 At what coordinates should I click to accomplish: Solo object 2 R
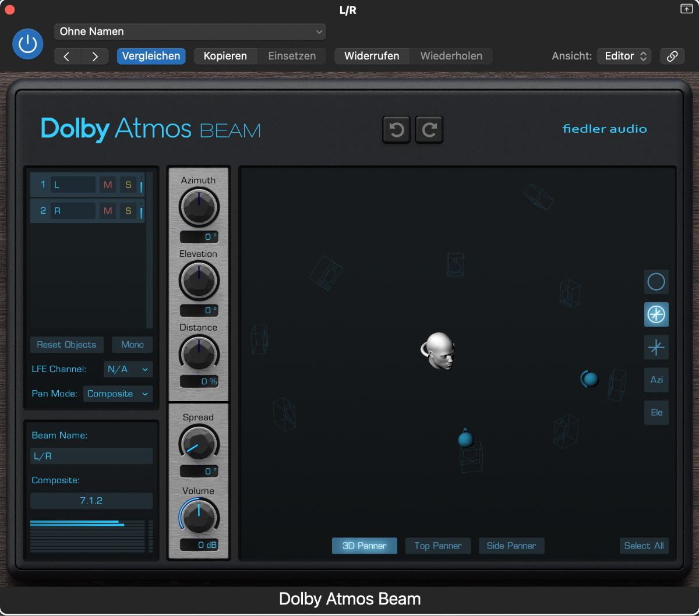(128, 211)
